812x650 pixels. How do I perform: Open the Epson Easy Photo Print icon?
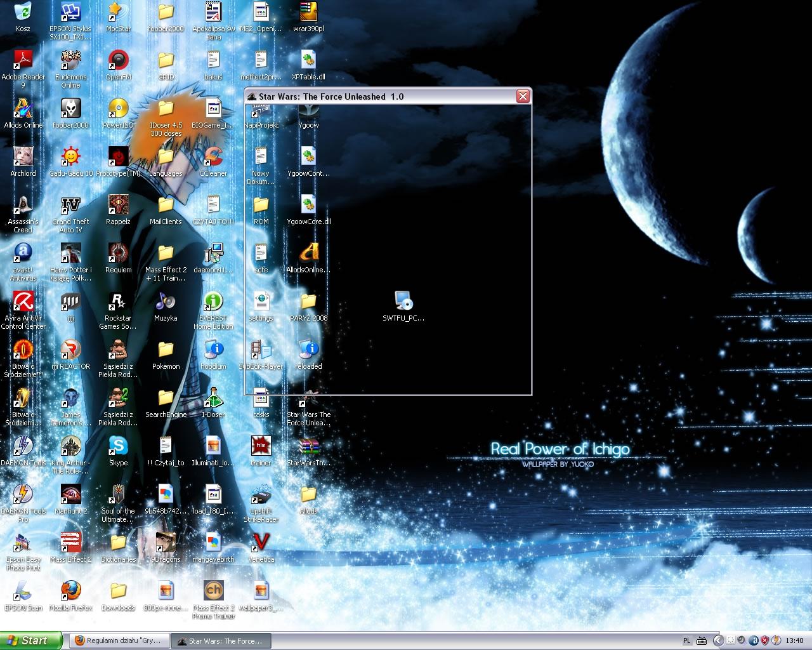click(x=23, y=552)
